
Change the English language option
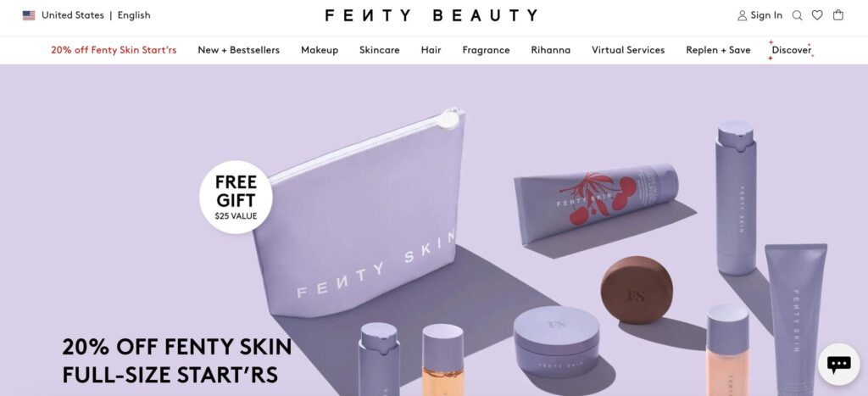tap(134, 15)
